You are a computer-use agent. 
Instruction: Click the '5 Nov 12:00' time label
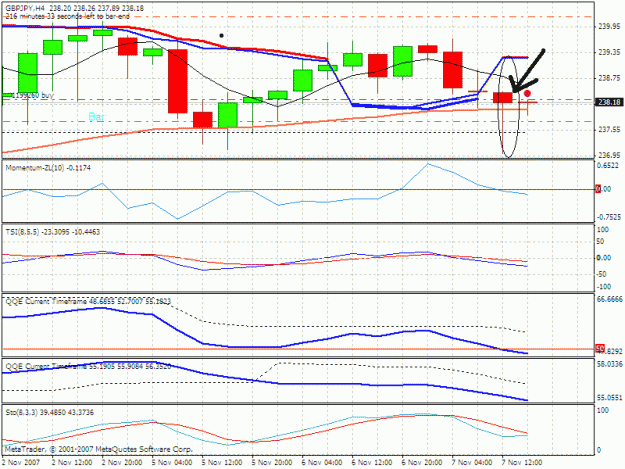pyautogui.click(x=222, y=462)
